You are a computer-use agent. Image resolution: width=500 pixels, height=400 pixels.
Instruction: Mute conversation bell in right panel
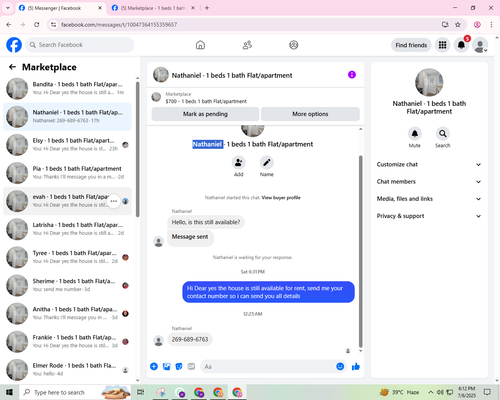pos(414,134)
